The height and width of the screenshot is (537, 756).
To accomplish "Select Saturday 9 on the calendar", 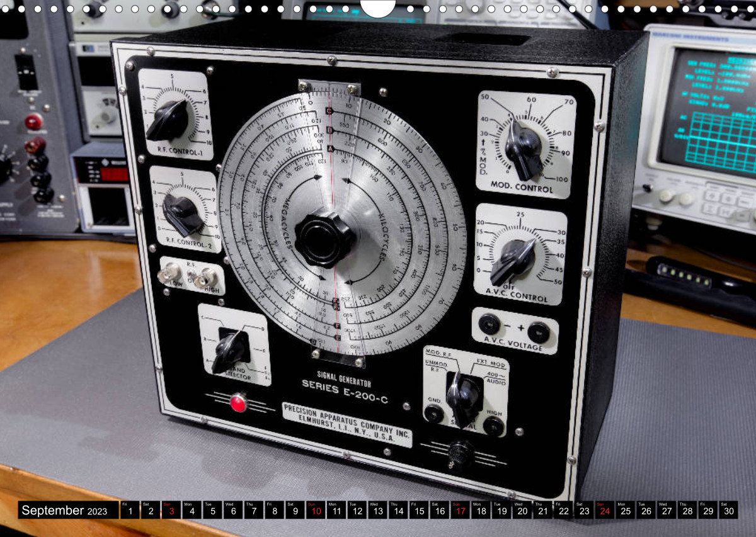I will 295,511.
